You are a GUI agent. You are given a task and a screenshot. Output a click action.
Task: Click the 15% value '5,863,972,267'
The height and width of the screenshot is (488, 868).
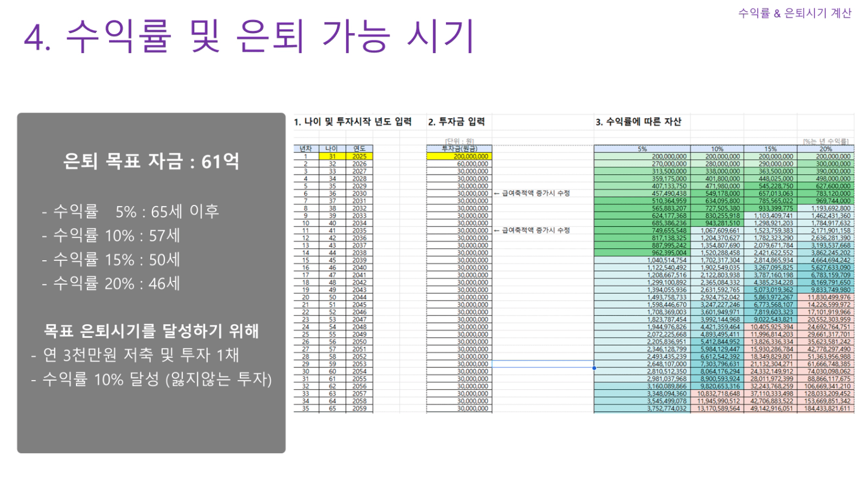pos(770,297)
